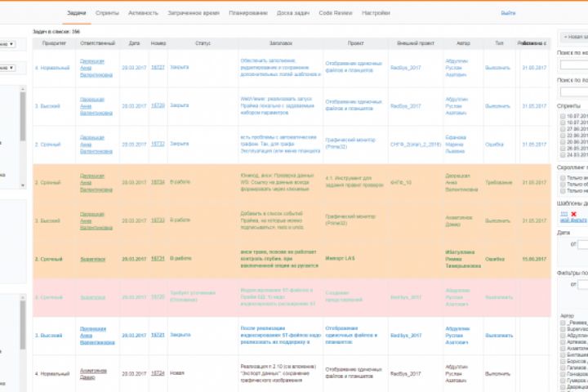Delete the 111 filter template with red X
Screen dimensions: 588x392
[x=573, y=214]
